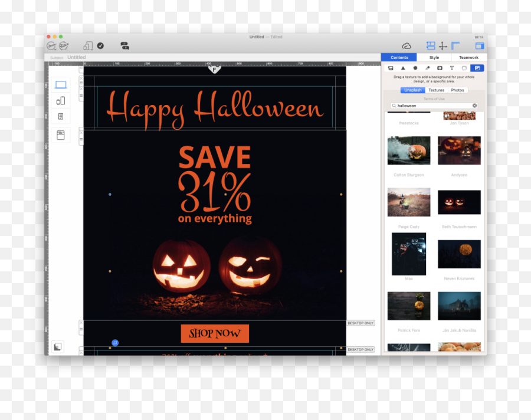Open the Style tab
The image size is (531, 420).
tap(434, 58)
